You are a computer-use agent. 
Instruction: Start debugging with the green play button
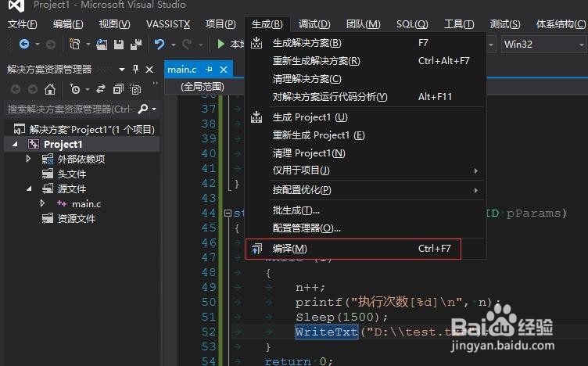tap(220, 45)
